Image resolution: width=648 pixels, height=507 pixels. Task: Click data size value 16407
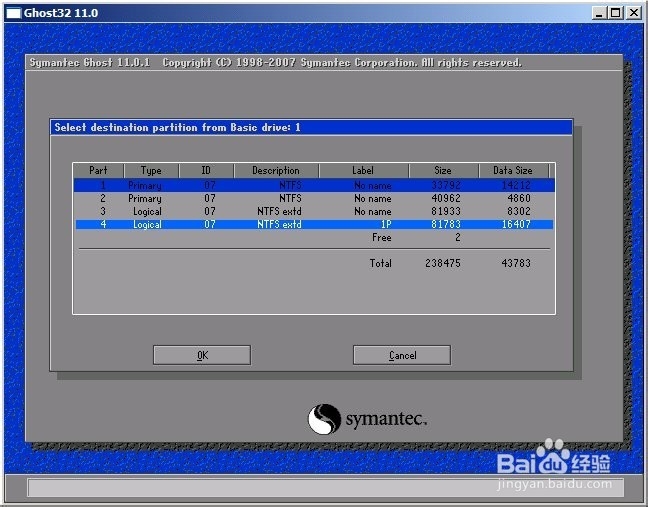click(x=516, y=224)
